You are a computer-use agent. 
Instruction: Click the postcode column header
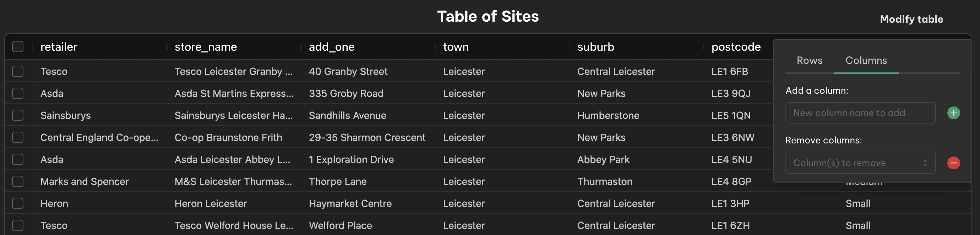pos(736,47)
